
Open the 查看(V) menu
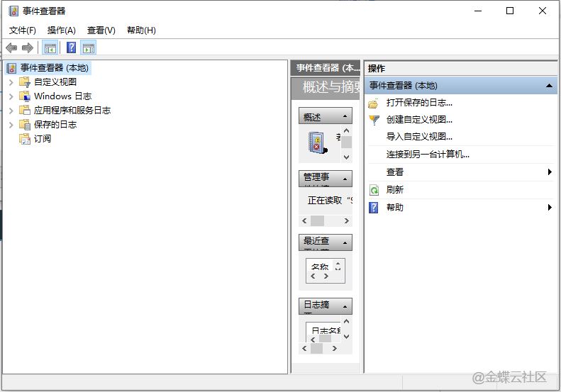(101, 30)
